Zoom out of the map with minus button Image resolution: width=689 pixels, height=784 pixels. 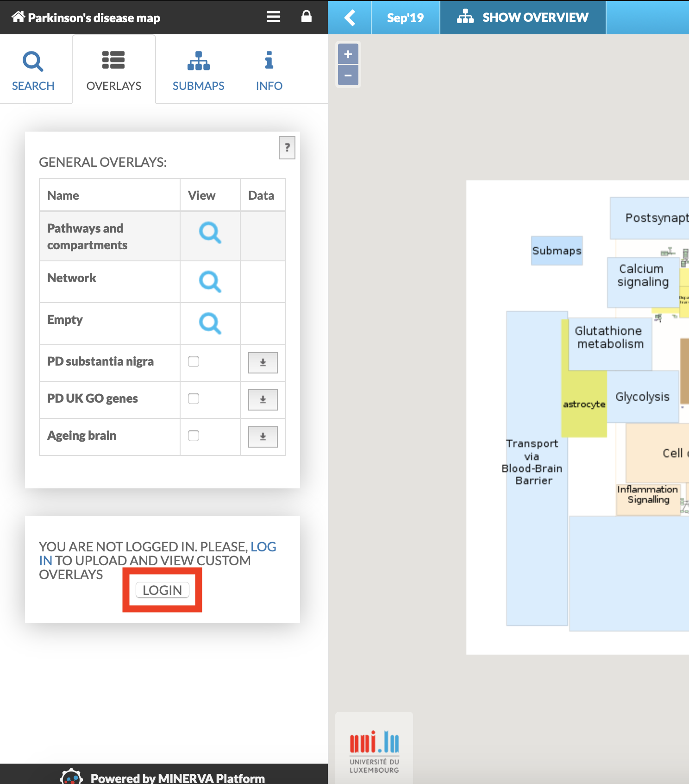pos(348,76)
